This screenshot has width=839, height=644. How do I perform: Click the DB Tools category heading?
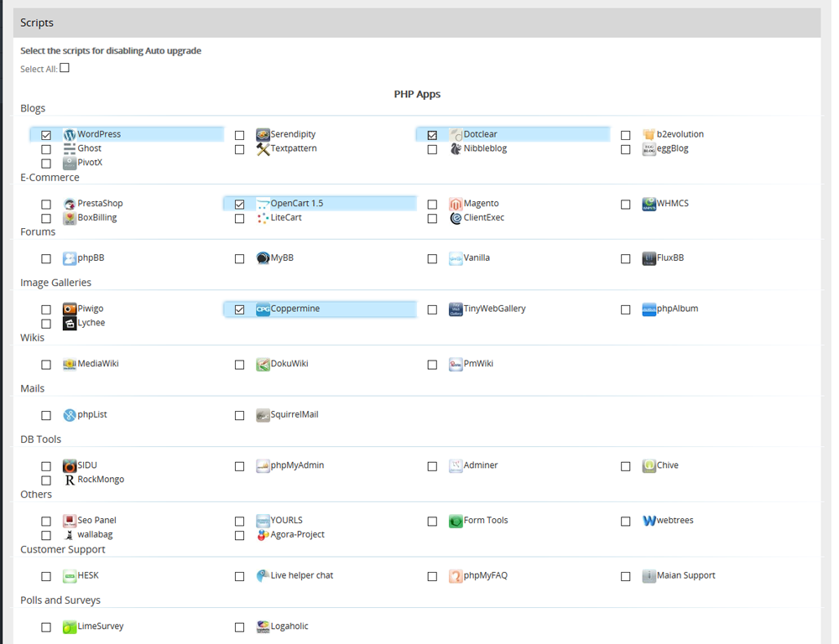point(40,439)
